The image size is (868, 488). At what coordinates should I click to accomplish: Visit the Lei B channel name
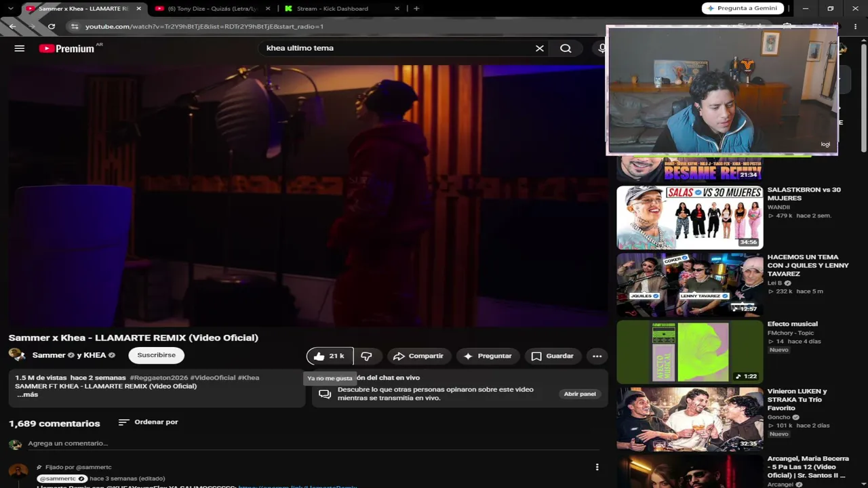[775, 283]
